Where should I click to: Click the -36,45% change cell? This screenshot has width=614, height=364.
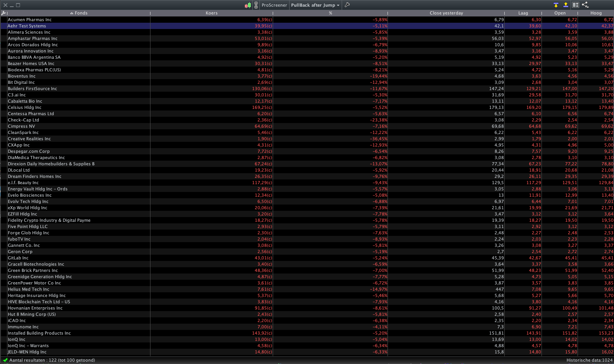pyautogui.click(x=379, y=139)
